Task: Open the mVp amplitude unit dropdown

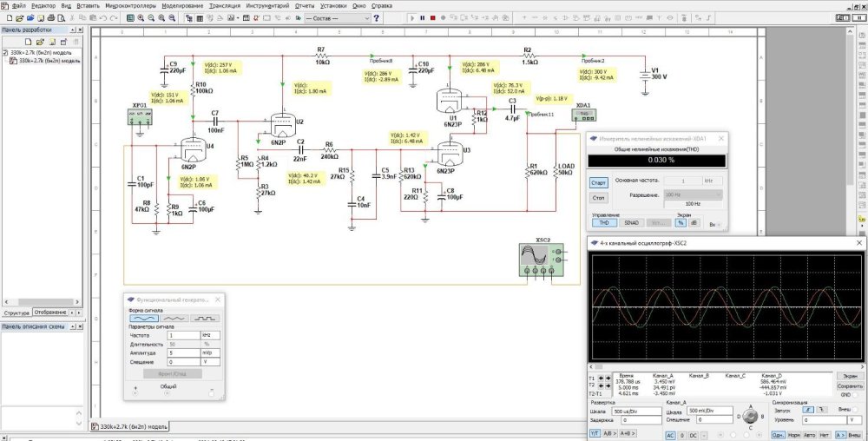Action: point(209,352)
